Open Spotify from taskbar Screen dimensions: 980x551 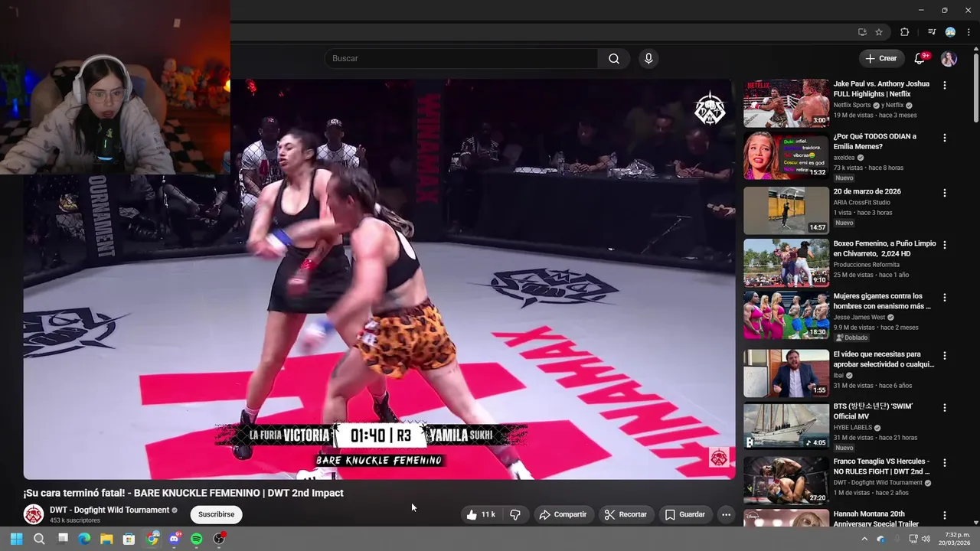coord(197,539)
